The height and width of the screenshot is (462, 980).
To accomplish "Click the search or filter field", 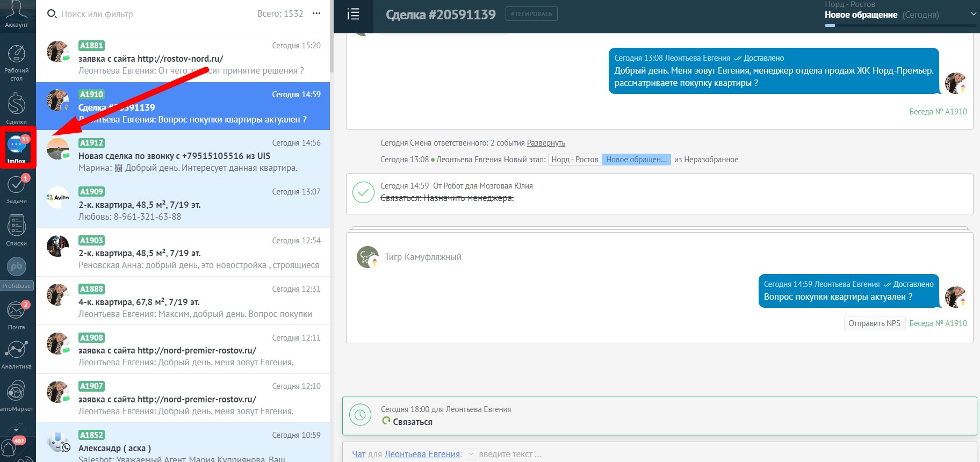I will (x=150, y=14).
